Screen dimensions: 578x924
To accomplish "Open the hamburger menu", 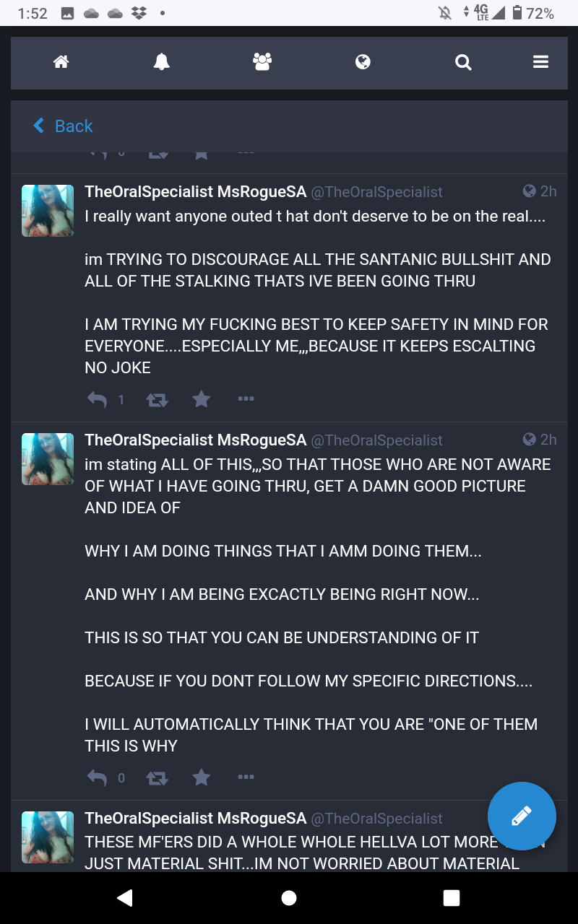I will tap(540, 63).
